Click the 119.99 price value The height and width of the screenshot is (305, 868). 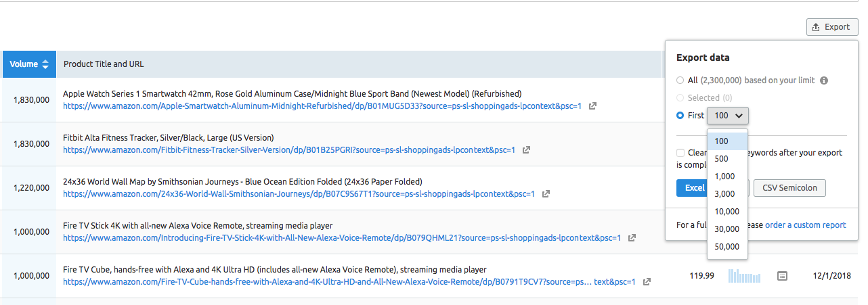pyautogui.click(x=701, y=276)
